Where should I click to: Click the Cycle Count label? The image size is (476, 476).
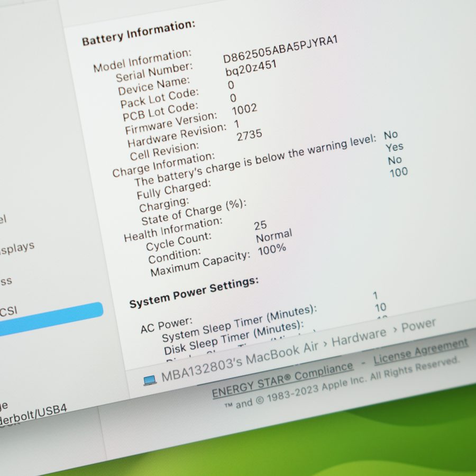click(179, 242)
